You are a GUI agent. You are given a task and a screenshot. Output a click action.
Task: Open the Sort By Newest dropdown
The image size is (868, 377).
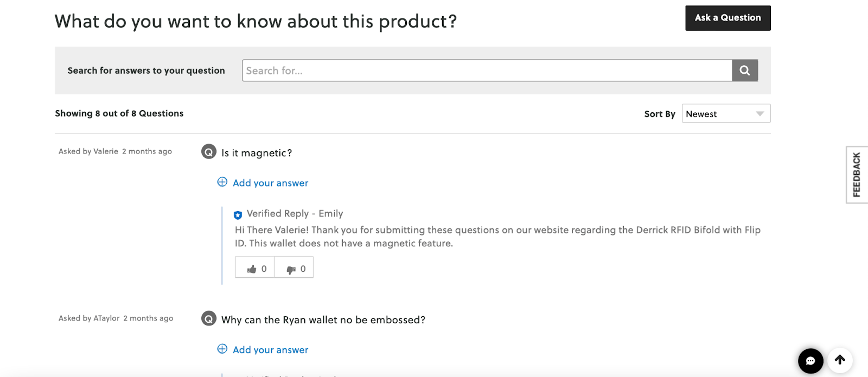726,114
